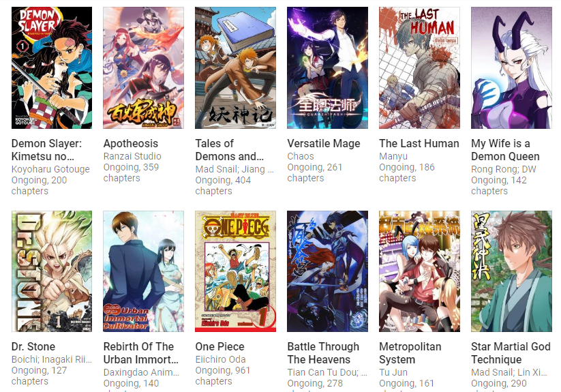Click Rebirth Of The Urban Immortal cover
Viewport: 561px width, 392px height.
[143, 271]
